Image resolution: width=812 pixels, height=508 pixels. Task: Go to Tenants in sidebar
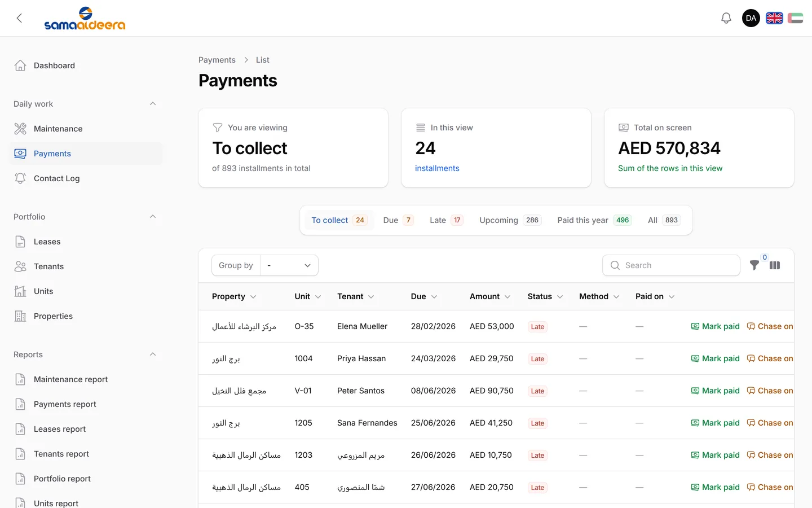[x=86, y=266]
